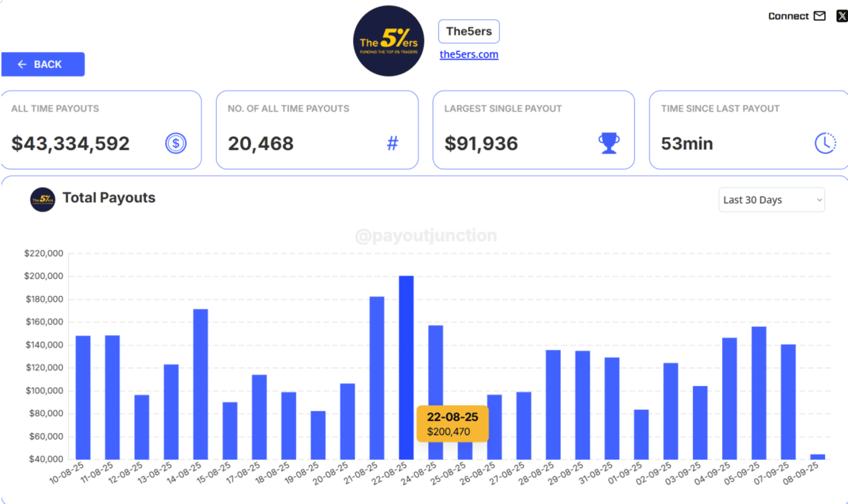Viewport: 848px width, 504px height.
Task: Click the LARGEST SINGLE PAYOUT label
Action: click(x=503, y=108)
